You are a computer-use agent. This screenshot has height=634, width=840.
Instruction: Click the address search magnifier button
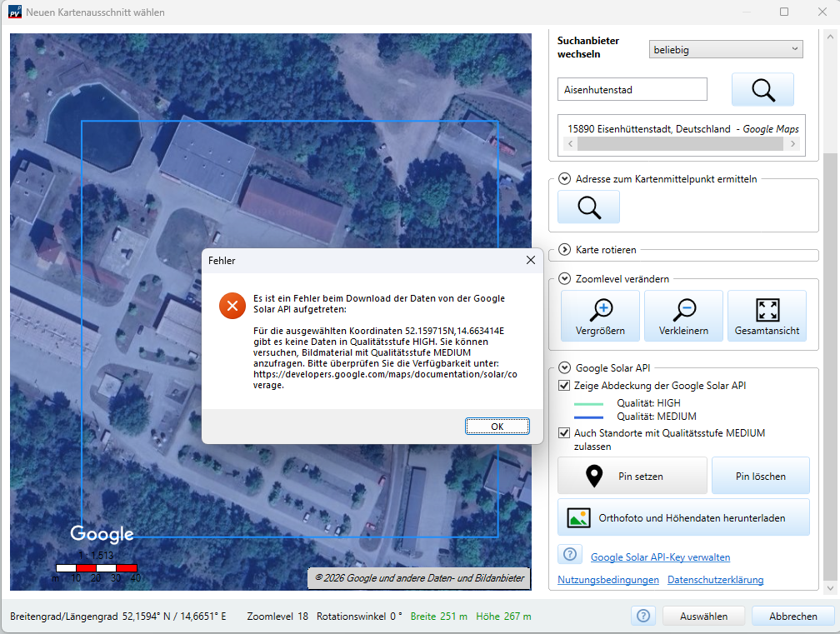(762, 89)
